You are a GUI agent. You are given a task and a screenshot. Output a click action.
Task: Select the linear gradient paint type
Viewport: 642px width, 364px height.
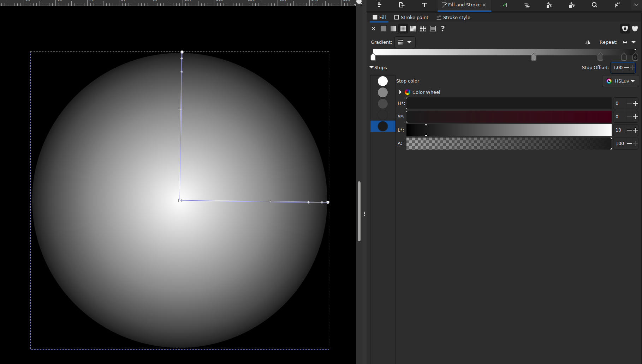coord(393,29)
